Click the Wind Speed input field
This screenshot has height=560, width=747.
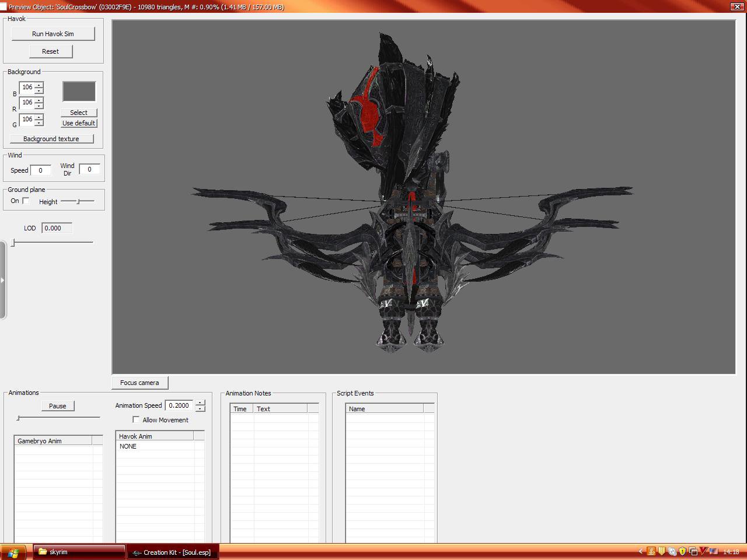pyautogui.click(x=41, y=170)
